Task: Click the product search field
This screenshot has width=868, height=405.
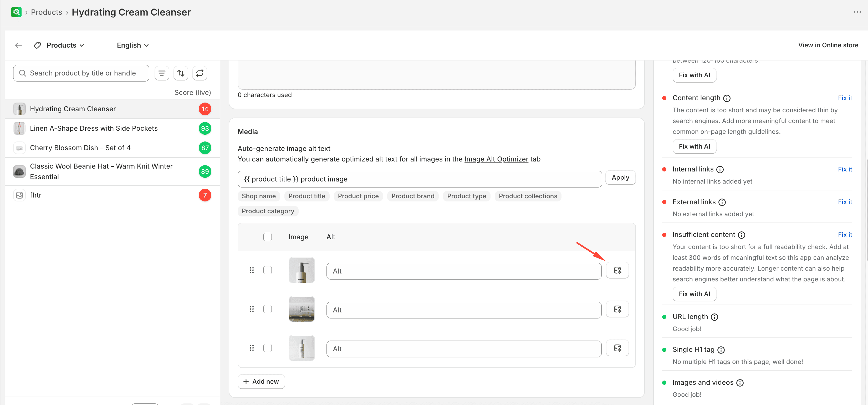Action: [x=81, y=73]
